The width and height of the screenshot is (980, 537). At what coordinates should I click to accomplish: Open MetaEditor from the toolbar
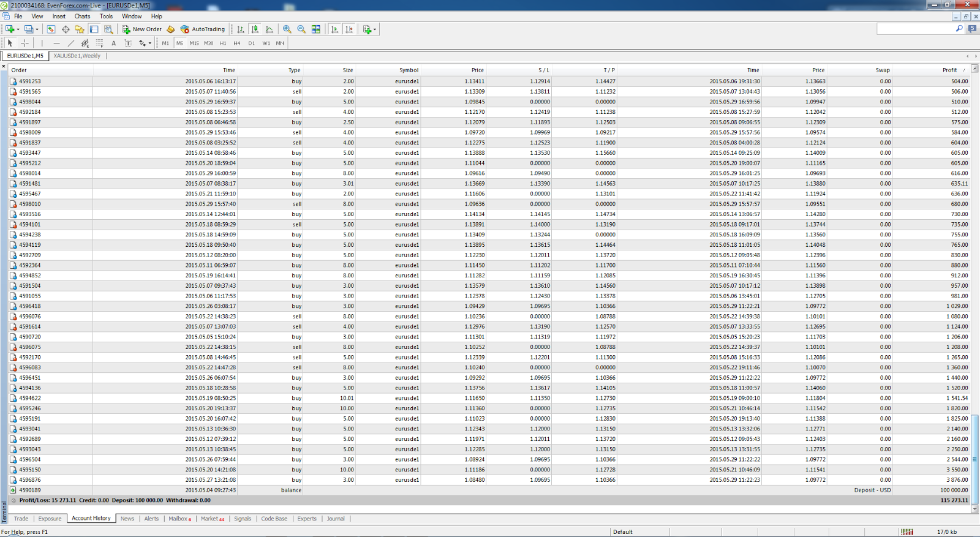click(x=171, y=29)
